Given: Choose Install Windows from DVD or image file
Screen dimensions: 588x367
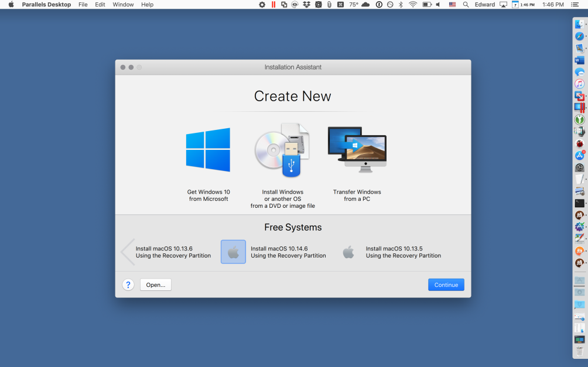Looking at the screenshot, I should (283, 165).
